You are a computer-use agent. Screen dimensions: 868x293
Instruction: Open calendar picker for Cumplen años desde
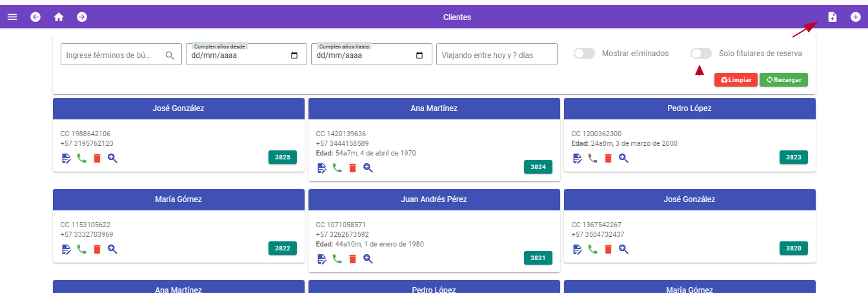point(294,56)
